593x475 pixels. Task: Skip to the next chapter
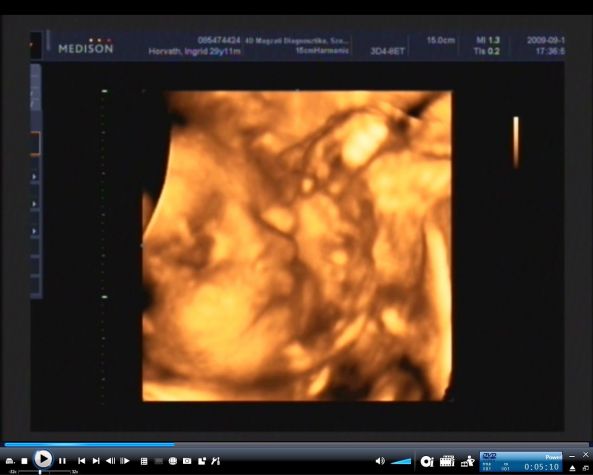[96, 461]
